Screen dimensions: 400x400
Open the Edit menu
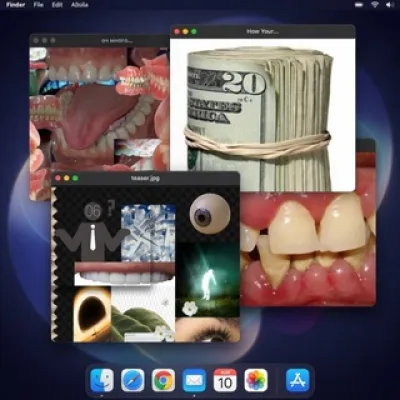[x=57, y=5]
